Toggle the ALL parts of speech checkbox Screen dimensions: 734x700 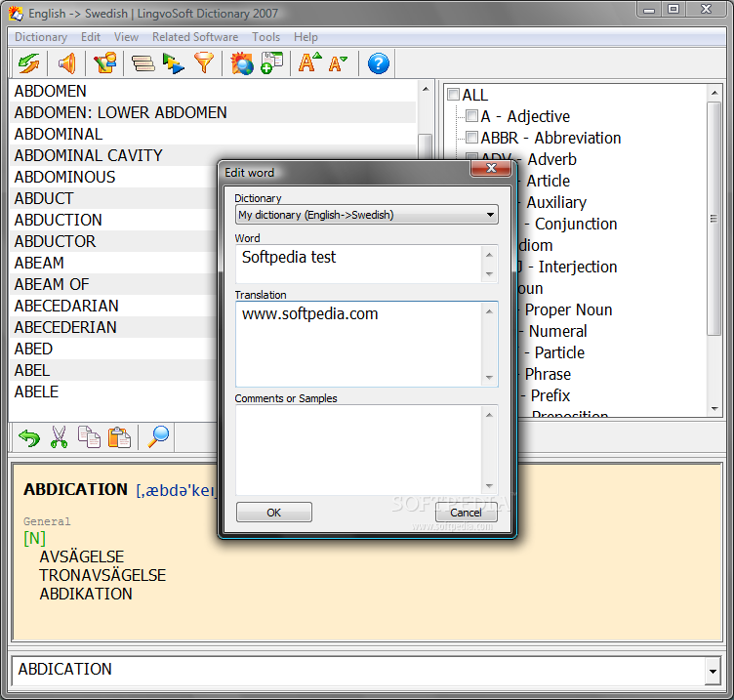453,95
